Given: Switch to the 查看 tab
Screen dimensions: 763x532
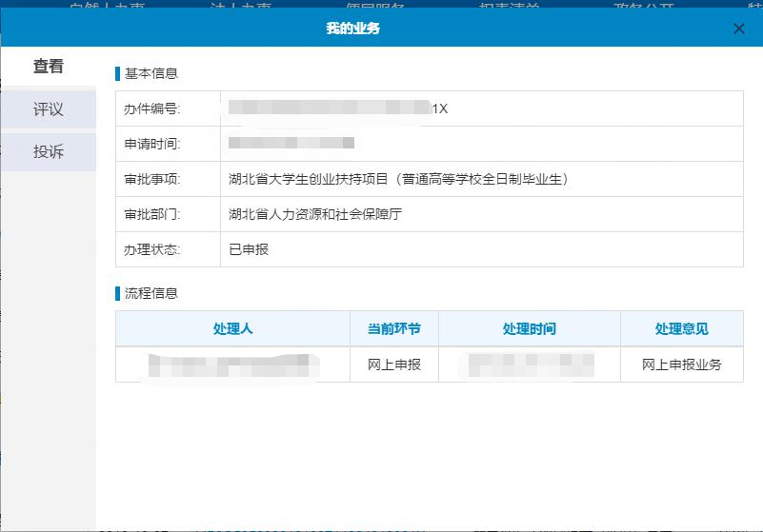Looking at the screenshot, I should pyautogui.click(x=49, y=67).
